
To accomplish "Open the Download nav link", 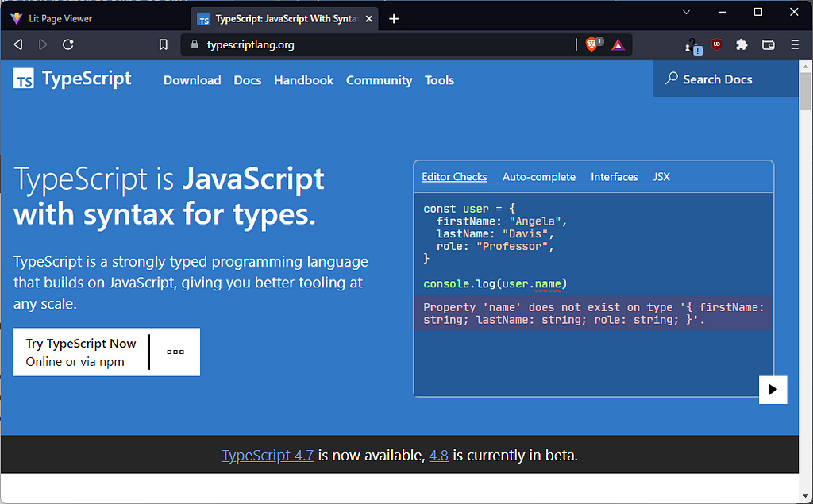I will (192, 80).
